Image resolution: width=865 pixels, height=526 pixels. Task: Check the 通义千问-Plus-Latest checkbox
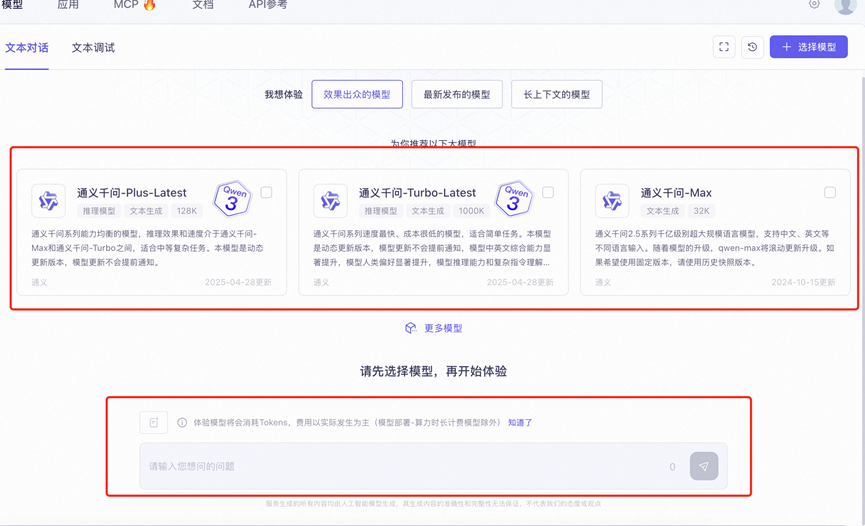tap(266, 192)
